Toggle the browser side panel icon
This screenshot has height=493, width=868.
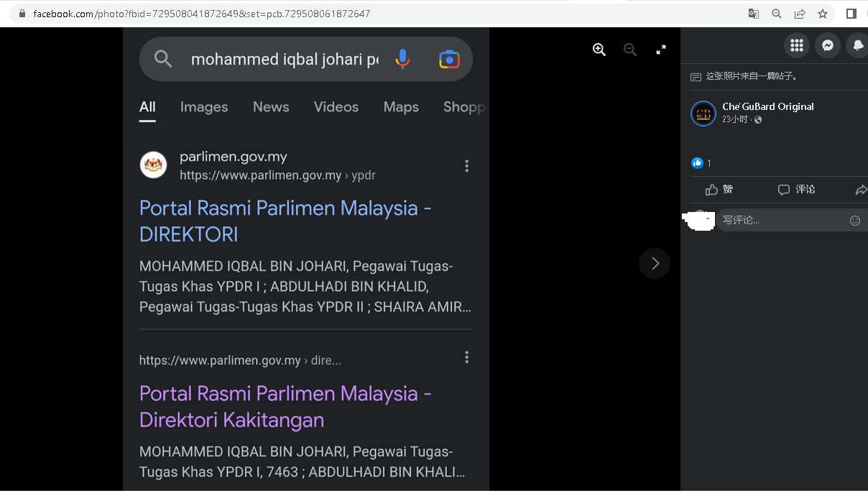pos(851,14)
